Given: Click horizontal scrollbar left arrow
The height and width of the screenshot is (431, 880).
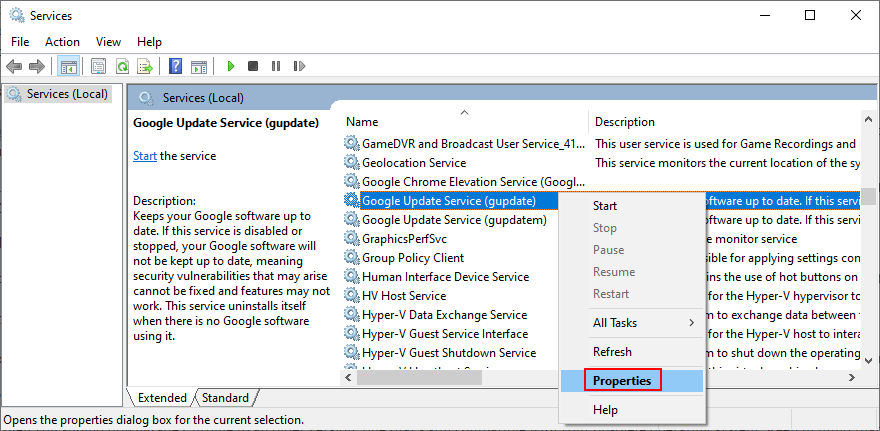Looking at the screenshot, I should point(349,378).
